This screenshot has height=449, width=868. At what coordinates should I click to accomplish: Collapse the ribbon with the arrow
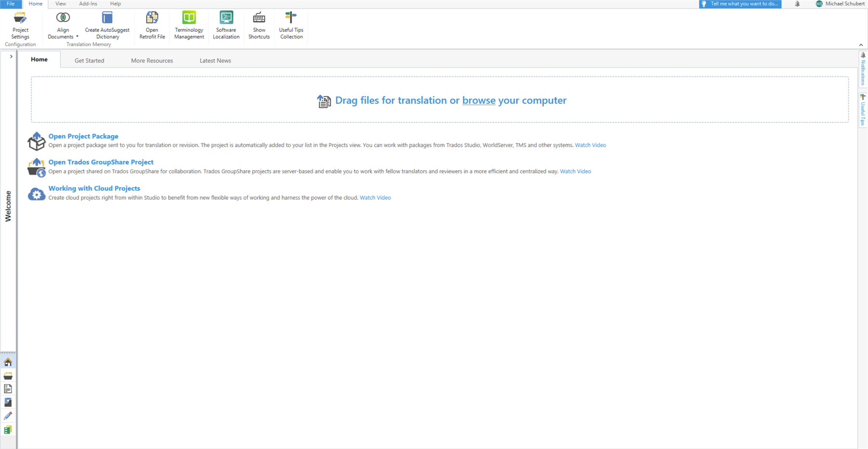click(x=861, y=45)
